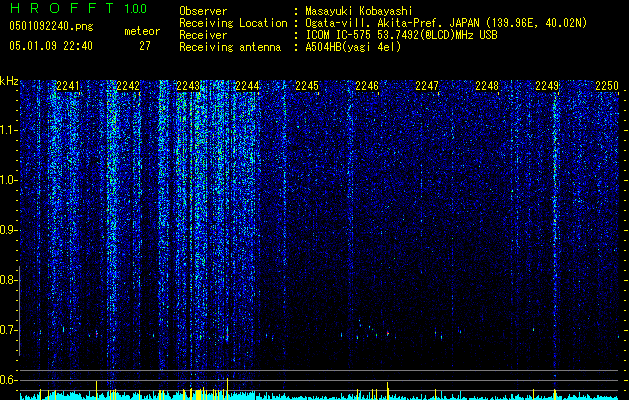Click the 2244 time marker
Screen dimensions: 629x400
pyautogui.click(x=247, y=86)
